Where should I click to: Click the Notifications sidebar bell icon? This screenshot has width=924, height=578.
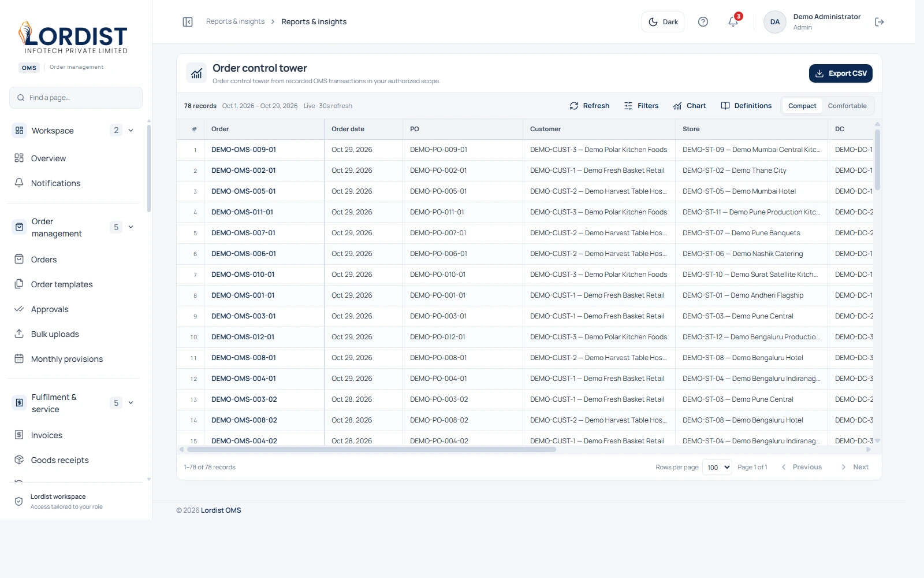click(19, 183)
